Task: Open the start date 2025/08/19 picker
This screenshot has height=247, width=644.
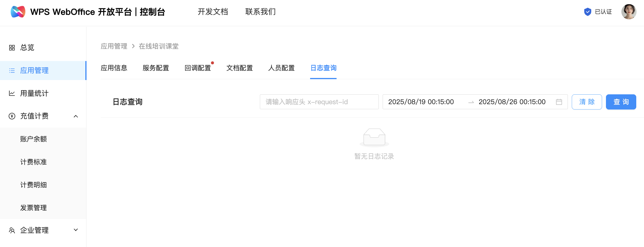Action: 421,102
